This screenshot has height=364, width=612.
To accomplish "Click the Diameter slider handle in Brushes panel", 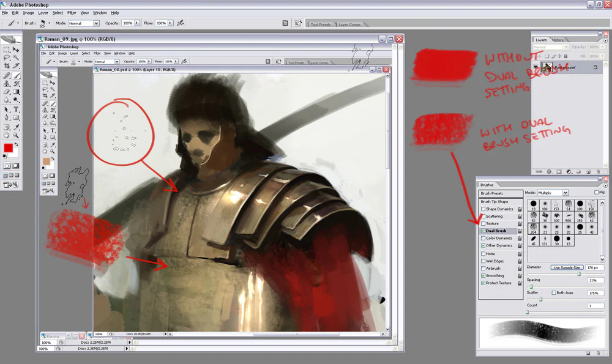I will [x=579, y=274].
